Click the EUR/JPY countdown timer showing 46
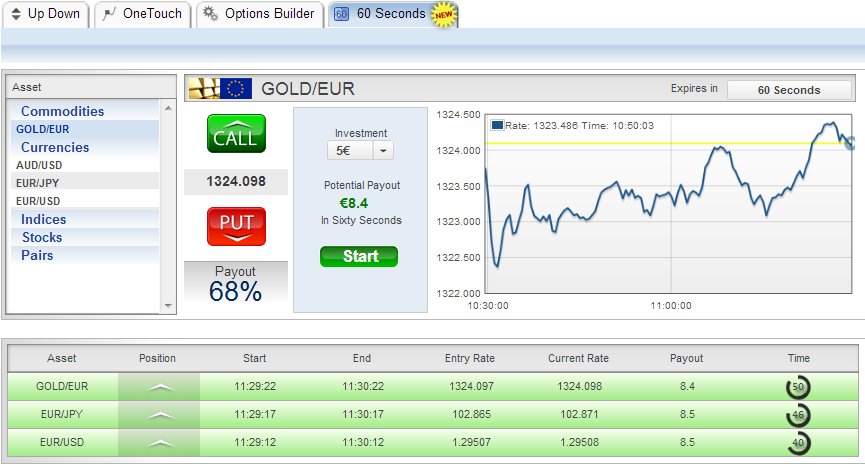Image resolution: width=865 pixels, height=464 pixels. tap(798, 415)
